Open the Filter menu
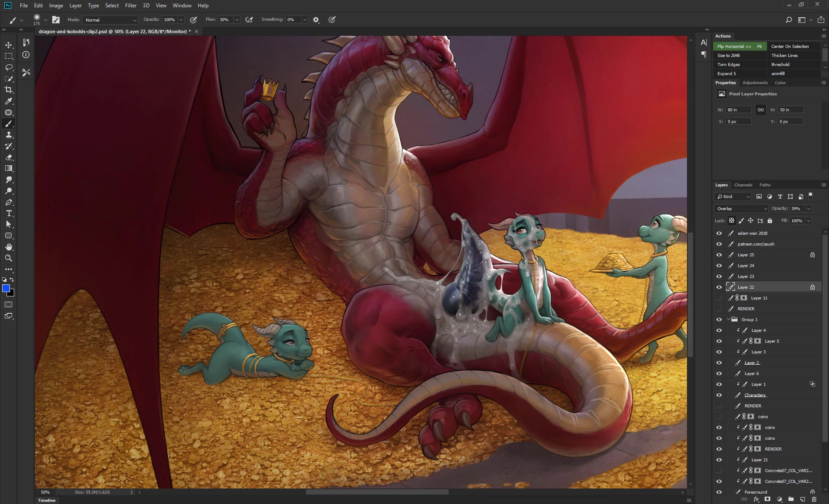This screenshot has height=504, width=829. (131, 6)
